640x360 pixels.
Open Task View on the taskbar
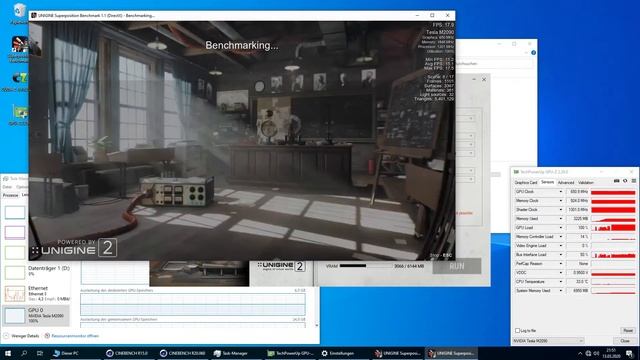tap(40, 353)
